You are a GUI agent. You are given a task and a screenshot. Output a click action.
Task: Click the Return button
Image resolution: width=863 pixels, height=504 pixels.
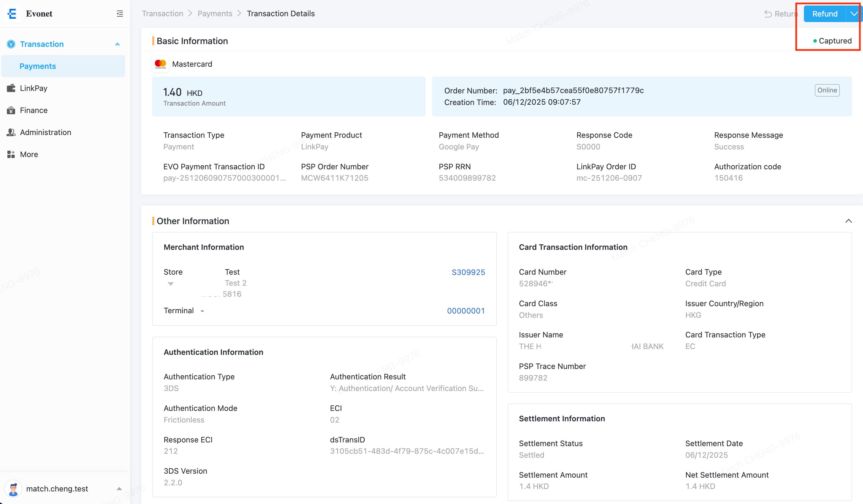tap(781, 14)
